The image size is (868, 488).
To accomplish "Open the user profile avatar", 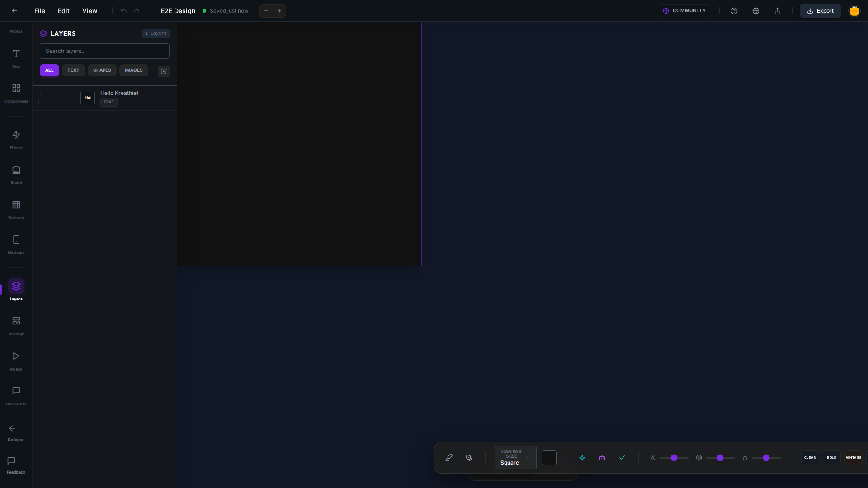I will (x=854, y=11).
